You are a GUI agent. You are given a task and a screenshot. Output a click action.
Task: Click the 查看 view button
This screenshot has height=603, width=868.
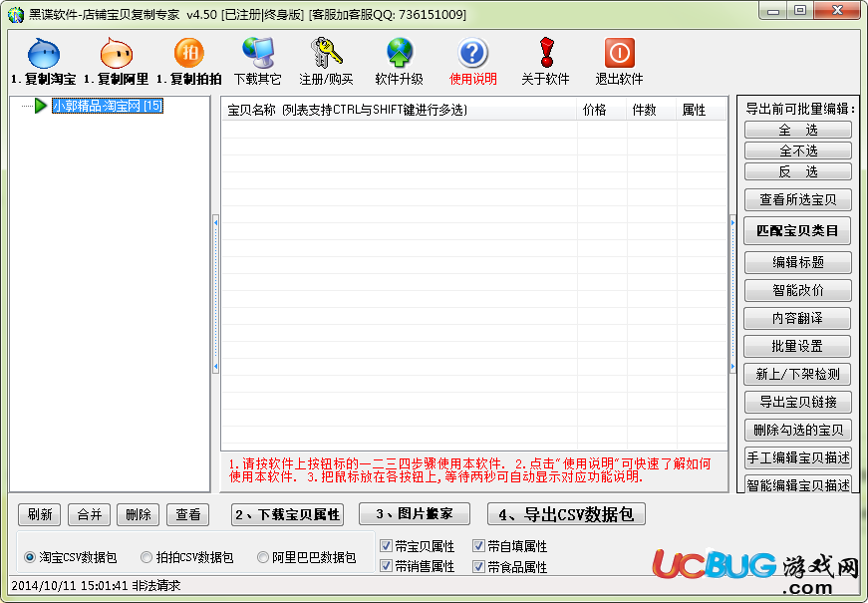tap(188, 515)
